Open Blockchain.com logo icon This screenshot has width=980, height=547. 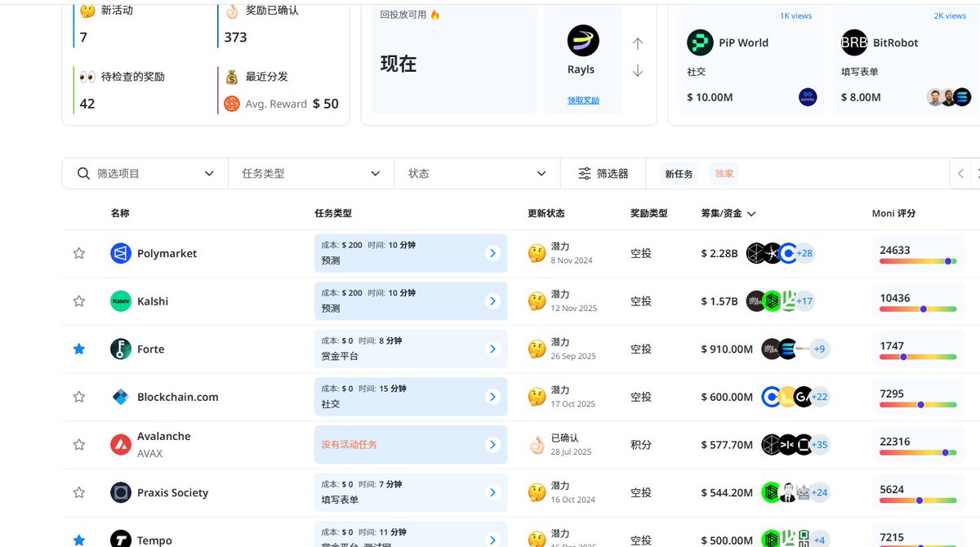[x=121, y=397]
